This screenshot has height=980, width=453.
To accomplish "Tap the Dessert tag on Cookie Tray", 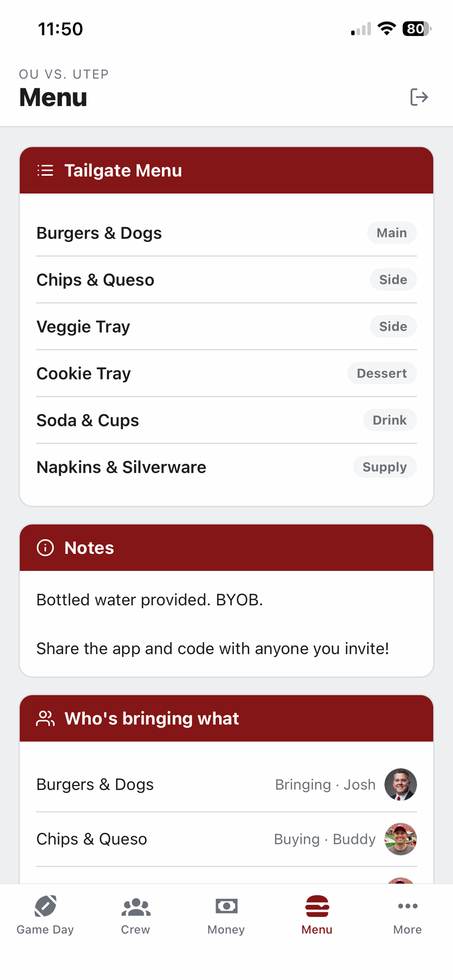I will point(382,373).
